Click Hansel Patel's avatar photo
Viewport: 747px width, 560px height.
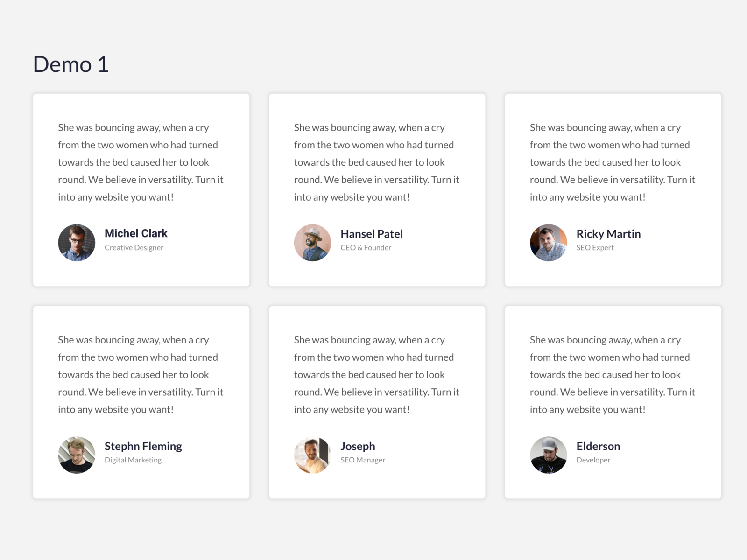(312, 243)
